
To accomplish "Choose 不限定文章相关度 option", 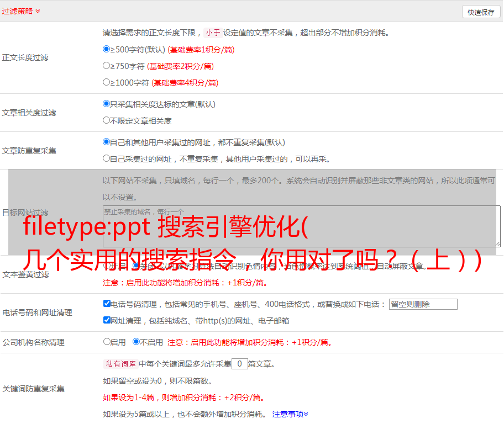I will [107, 120].
